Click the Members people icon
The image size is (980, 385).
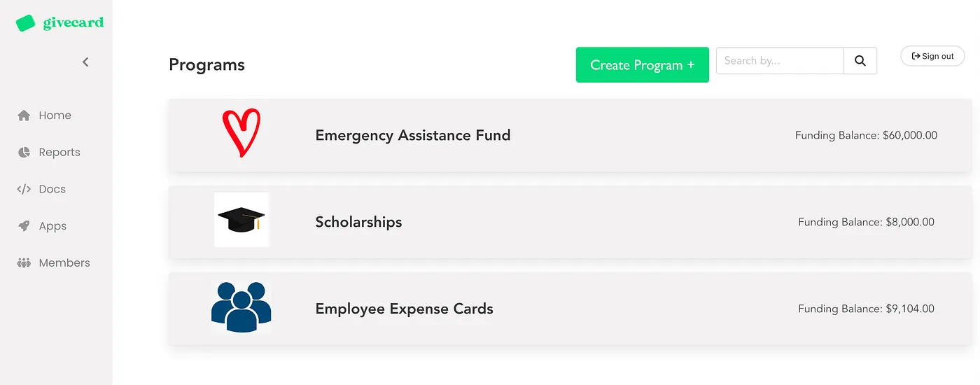24,263
